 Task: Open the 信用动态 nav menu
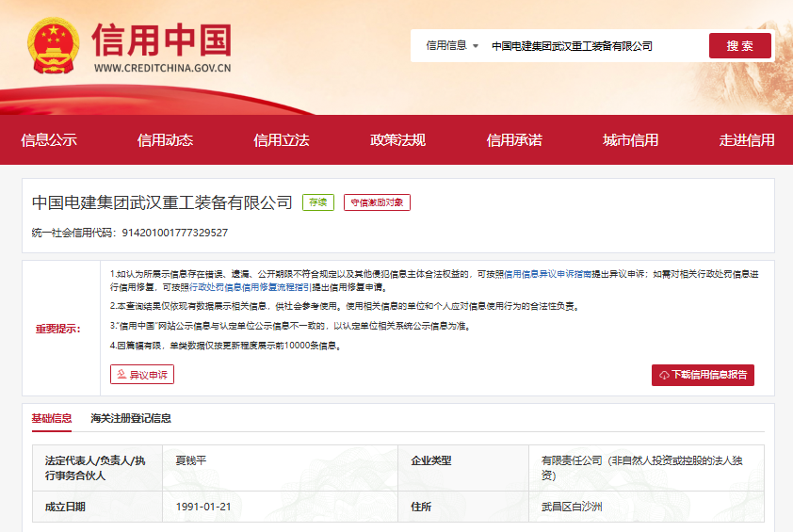point(166,140)
